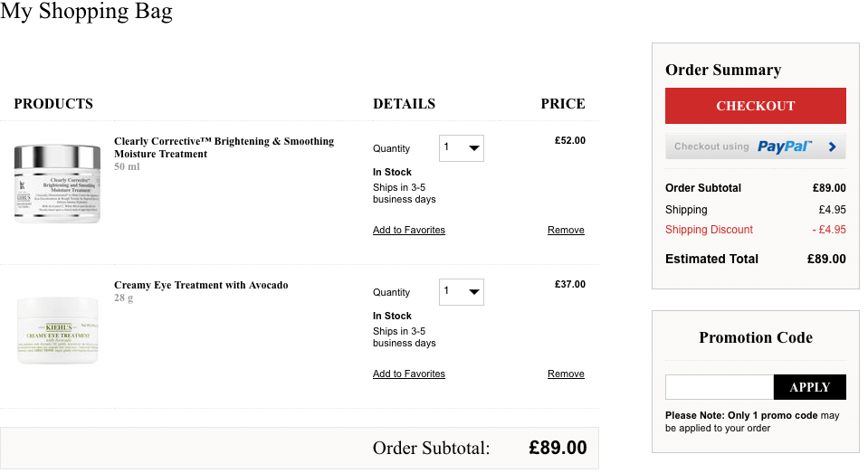
Task: Click the dropdown arrow on first quantity selector
Action: click(x=474, y=148)
